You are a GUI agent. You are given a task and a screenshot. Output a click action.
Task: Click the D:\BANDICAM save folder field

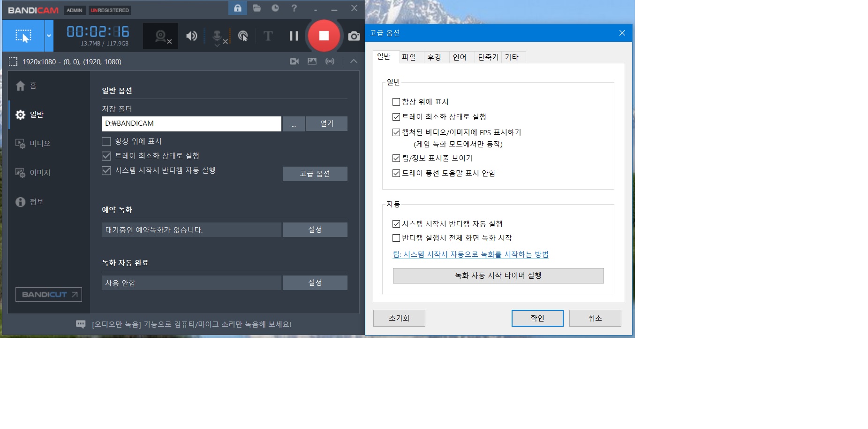(x=191, y=123)
